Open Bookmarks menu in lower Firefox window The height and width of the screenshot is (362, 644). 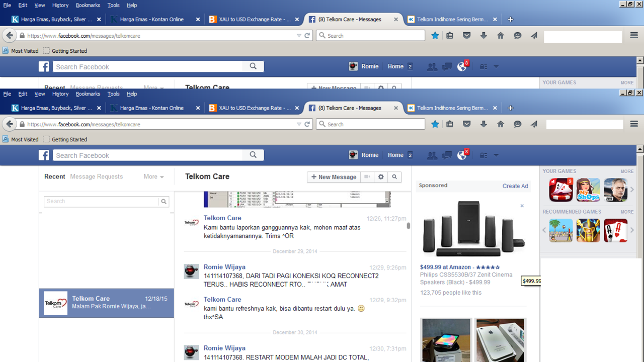(88, 94)
